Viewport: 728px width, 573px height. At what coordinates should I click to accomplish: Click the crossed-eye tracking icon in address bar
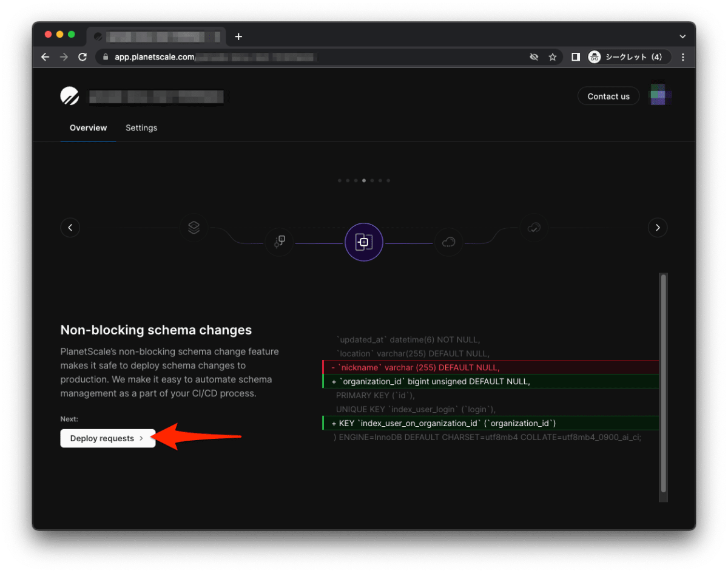point(534,57)
